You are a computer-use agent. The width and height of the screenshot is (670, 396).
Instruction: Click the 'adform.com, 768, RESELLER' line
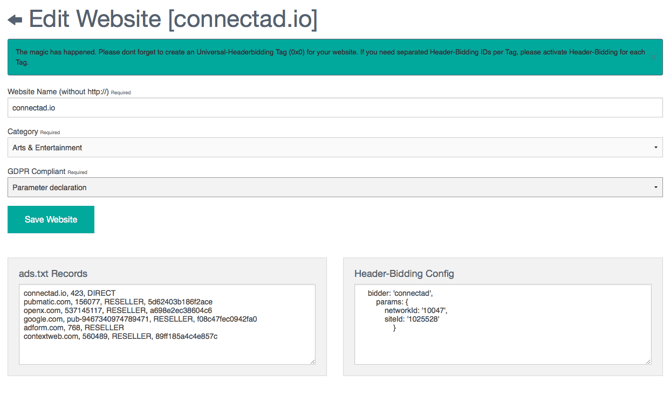(x=73, y=328)
